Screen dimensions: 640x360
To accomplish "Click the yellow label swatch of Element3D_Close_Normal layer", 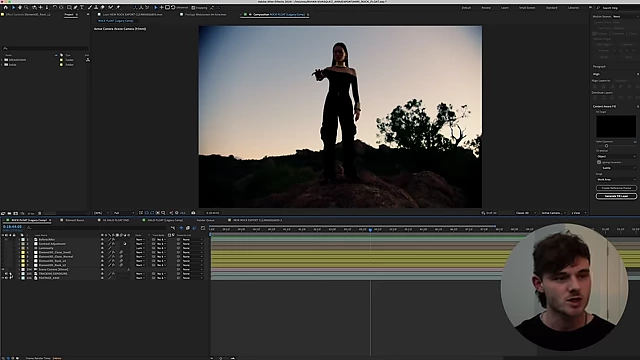I will pos(23,256).
